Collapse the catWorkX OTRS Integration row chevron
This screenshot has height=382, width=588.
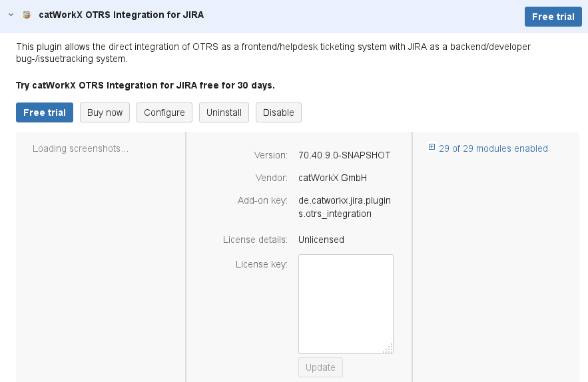(x=11, y=15)
